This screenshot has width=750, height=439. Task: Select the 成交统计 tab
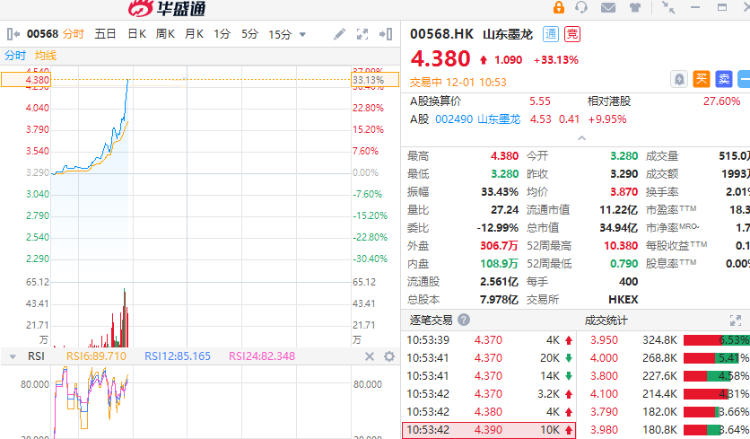tap(606, 320)
